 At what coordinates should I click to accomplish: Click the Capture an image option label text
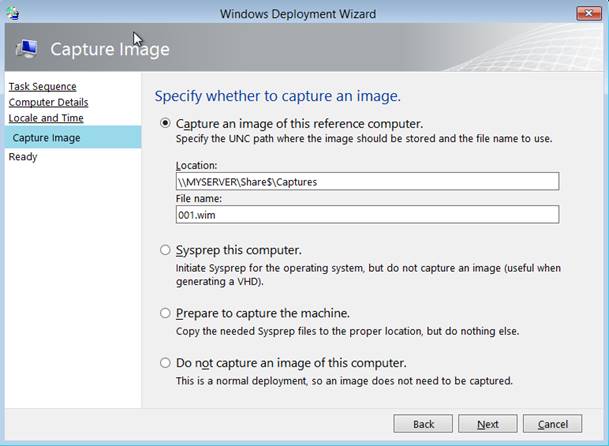point(299,124)
